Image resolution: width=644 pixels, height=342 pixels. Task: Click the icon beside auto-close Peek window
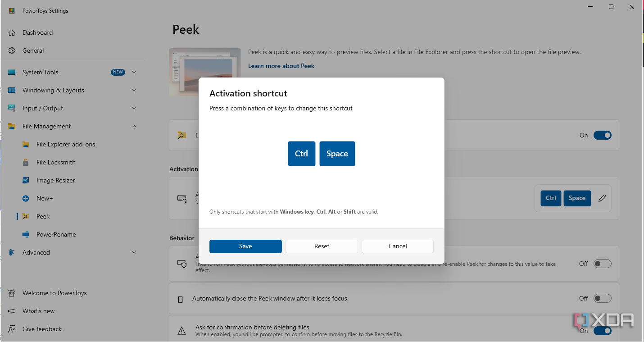(181, 299)
